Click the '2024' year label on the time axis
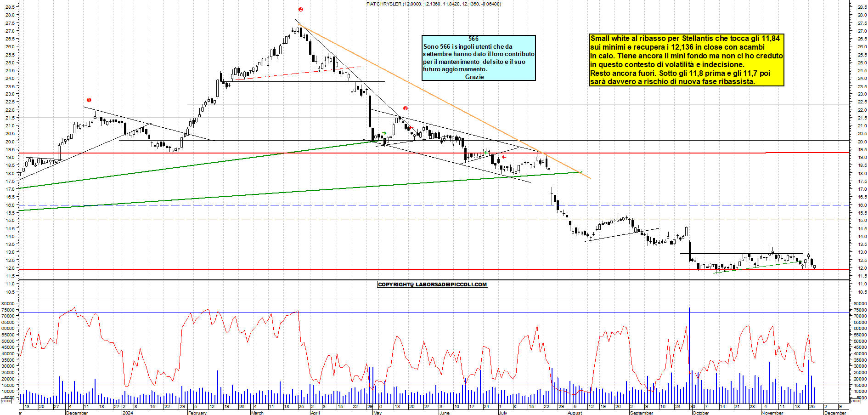 pyautogui.click(x=128, y=413)
